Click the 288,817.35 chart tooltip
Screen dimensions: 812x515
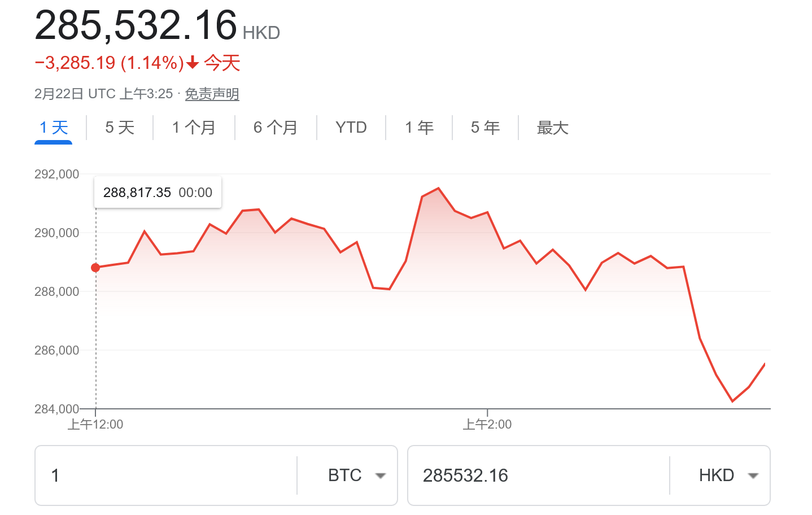tap(158, 193)
